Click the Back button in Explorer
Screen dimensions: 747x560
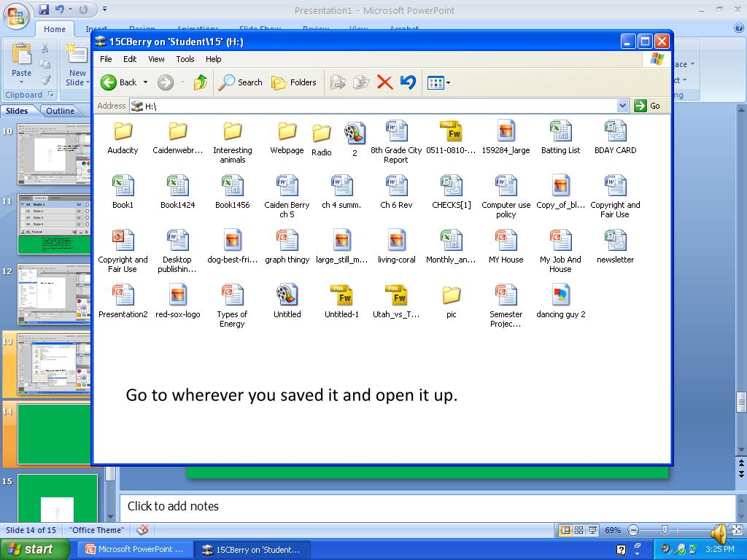coord(119,82)
